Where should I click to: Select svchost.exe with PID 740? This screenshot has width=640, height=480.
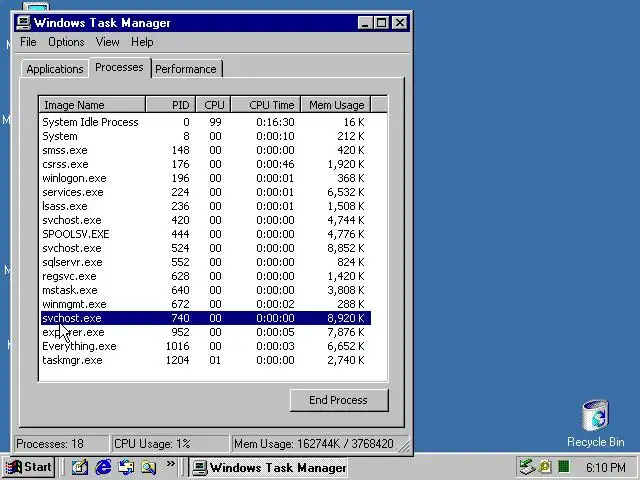(x=206, y=318)
